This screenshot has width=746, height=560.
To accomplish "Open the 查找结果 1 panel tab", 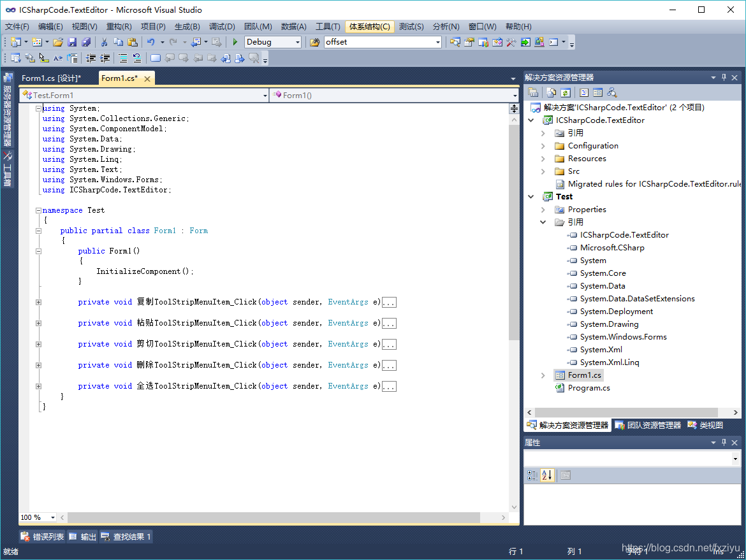I will [x=126, y=536].
